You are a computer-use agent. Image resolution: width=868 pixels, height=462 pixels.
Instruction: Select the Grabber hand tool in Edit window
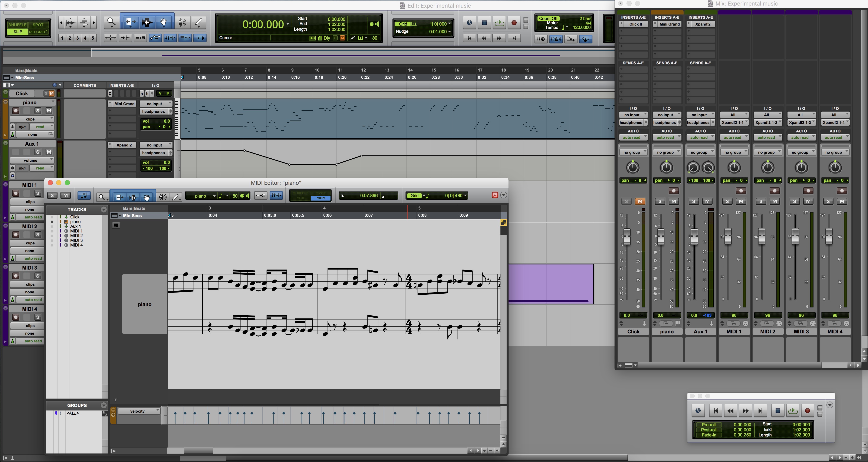[x=164, y=23]
